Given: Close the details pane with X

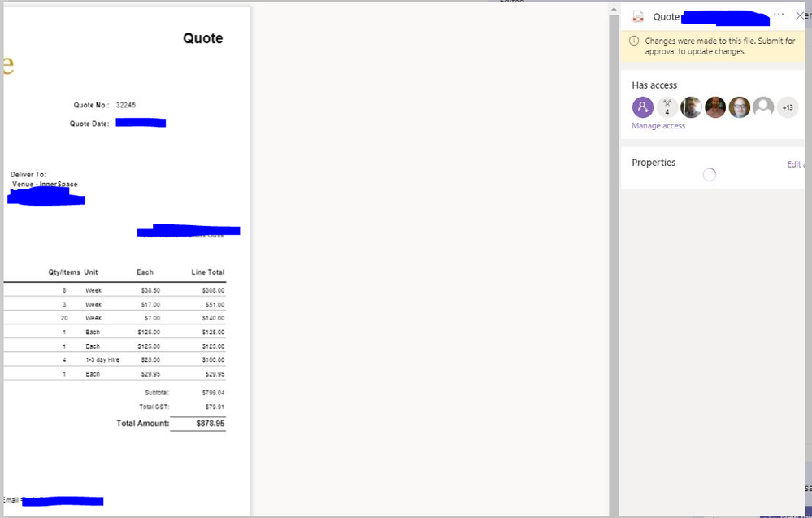Looking at the screenshot, I should tap(800, 15).
